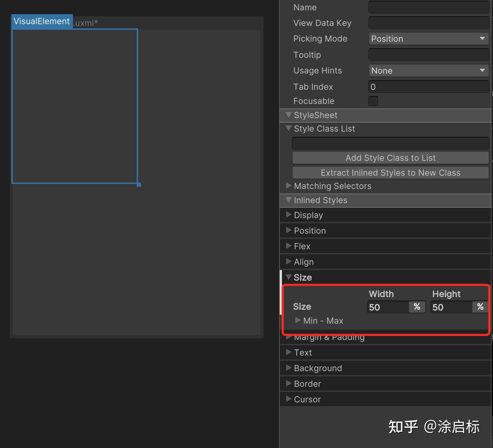The width and height of the screenshot is (493, 448).
Task: Expand the Display style section
Action: click(x=289, y=215)
